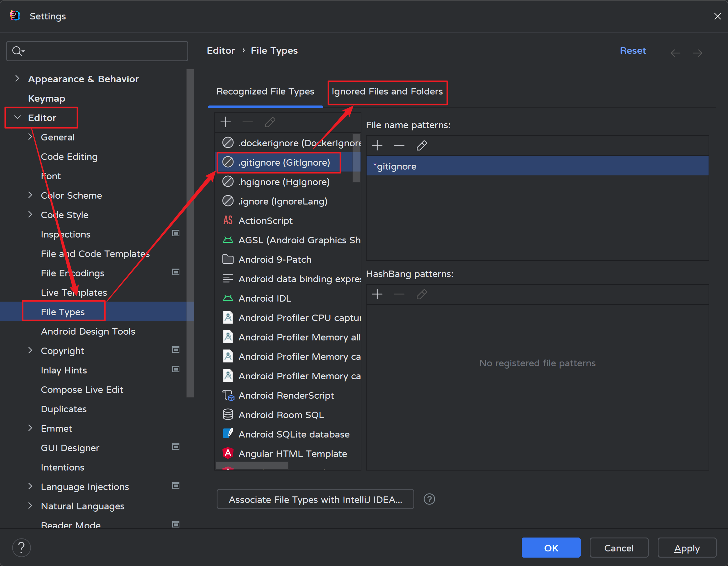The image size is (728, 566).
Task: Click the back navigation arrow near Reset
Action: (x=675, y=53)
